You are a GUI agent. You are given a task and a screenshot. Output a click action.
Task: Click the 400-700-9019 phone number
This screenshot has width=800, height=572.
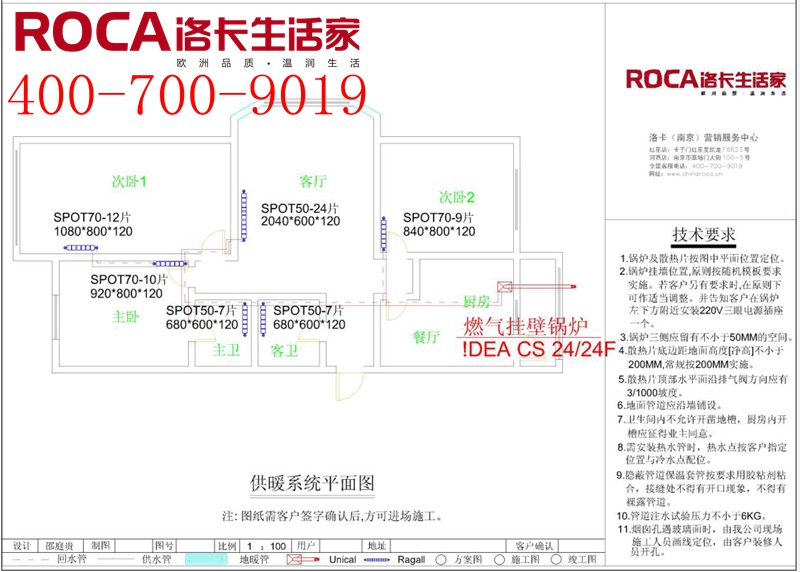click(x=188, y=94)
